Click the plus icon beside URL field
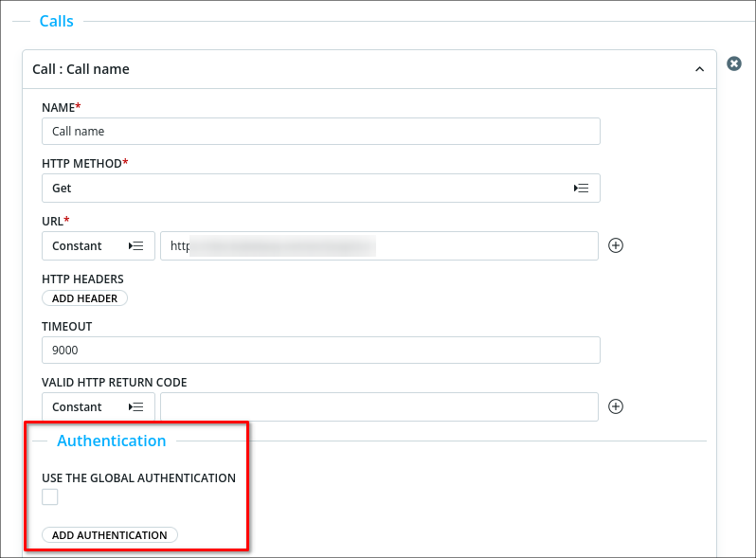The height and width of the screenshot is (558, 756). pyautogui.click(x=615, y=245)
